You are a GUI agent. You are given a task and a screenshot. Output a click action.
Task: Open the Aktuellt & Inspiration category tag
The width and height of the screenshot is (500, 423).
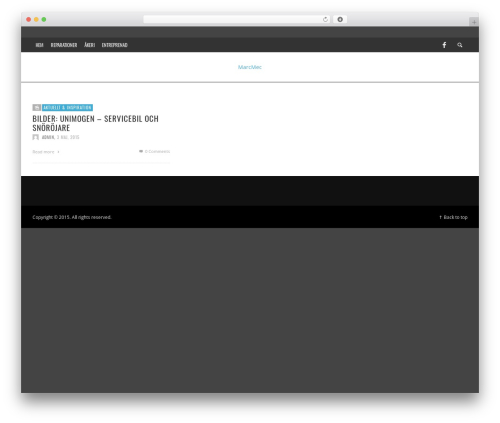pos(67,107)
